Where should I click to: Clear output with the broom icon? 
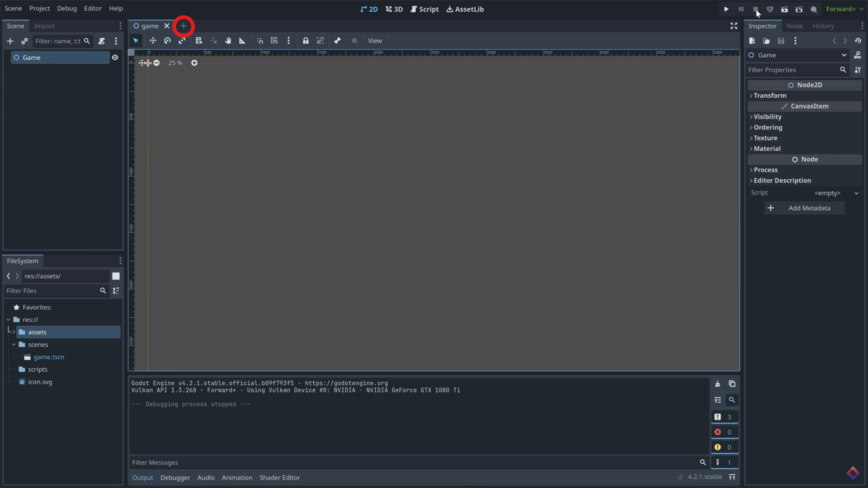pyautogui.click(x=718, y=384)
